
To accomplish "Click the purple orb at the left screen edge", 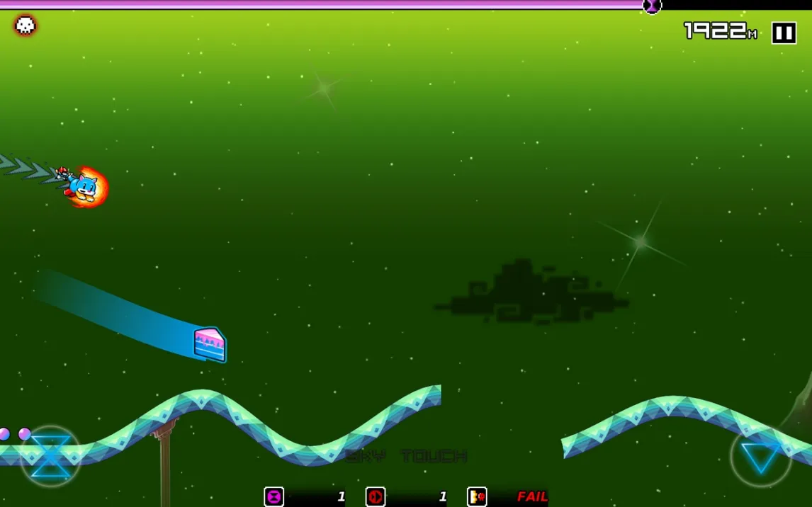I will pyautogui.click(x=4, y=434).
